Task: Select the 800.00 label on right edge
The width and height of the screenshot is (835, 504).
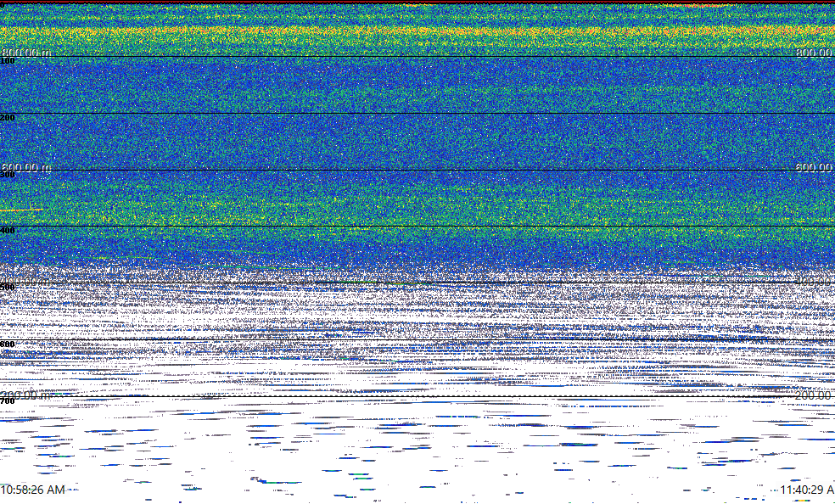Action: click(815, 53)
